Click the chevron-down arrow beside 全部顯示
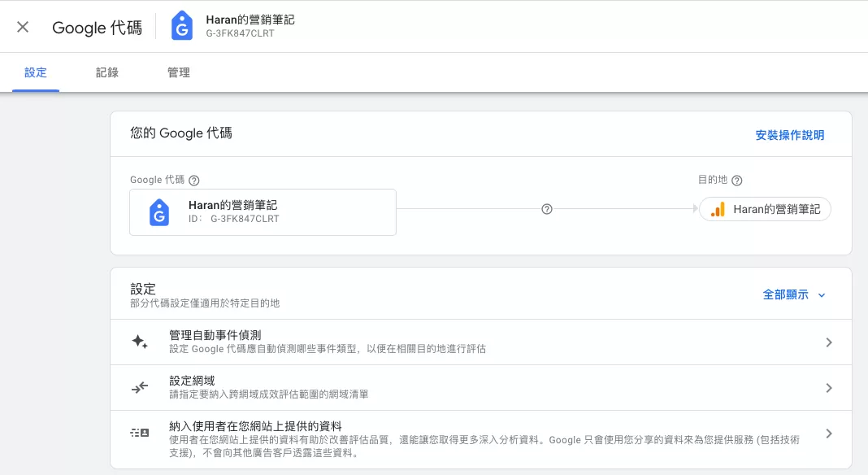 tap(822, 295)
